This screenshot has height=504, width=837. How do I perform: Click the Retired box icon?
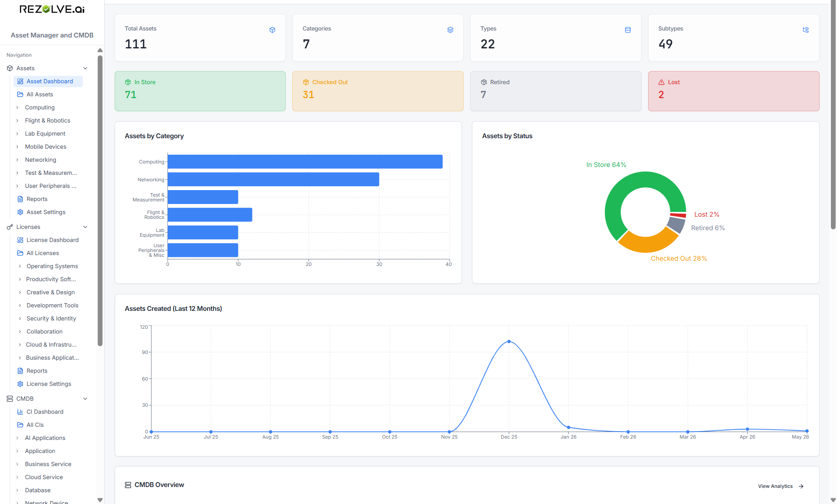[484, 82]
